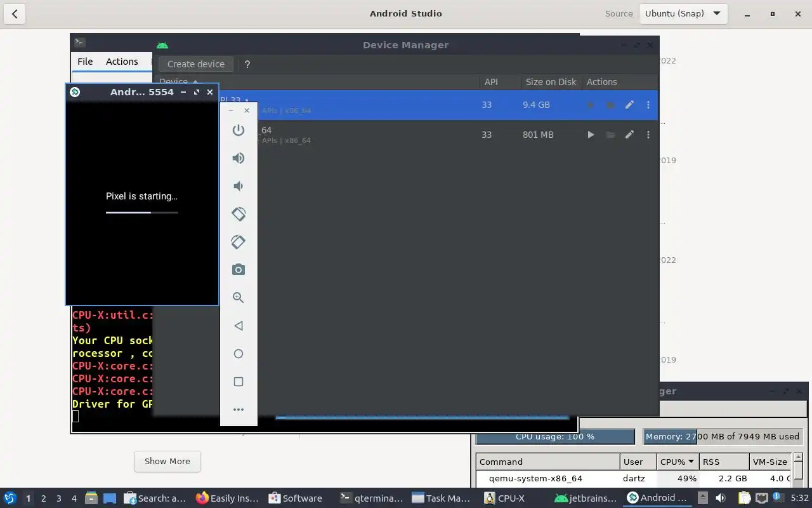
Task: Click the Memory usage bar in Task Manager
Action: click(x=723, y=437)
